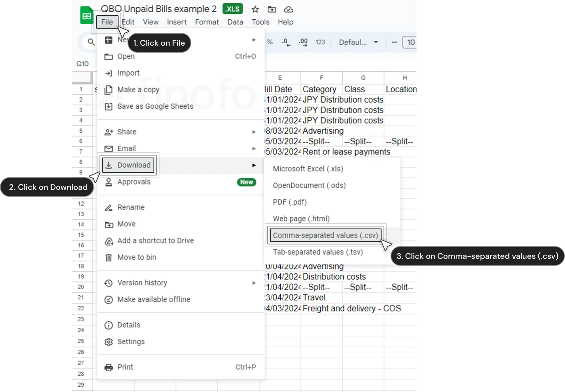Expand the Version history submenu arrow
The width and height of the screenshot is (565, 392).
pos(254,283)
